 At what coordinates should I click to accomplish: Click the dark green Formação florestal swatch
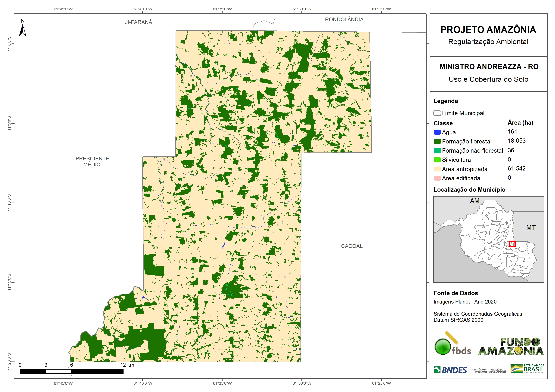click(x=437, y=142)
